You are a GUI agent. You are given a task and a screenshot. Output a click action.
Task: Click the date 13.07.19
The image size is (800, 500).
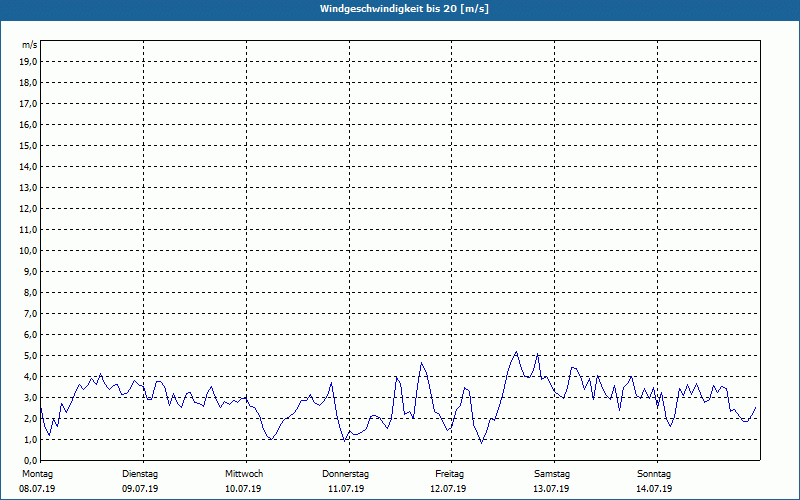tap(551, 489)
